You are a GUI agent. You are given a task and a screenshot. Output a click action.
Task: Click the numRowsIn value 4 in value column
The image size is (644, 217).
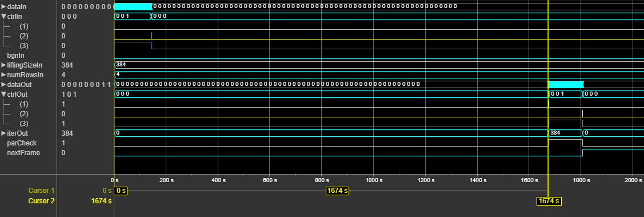click(63, 75)
